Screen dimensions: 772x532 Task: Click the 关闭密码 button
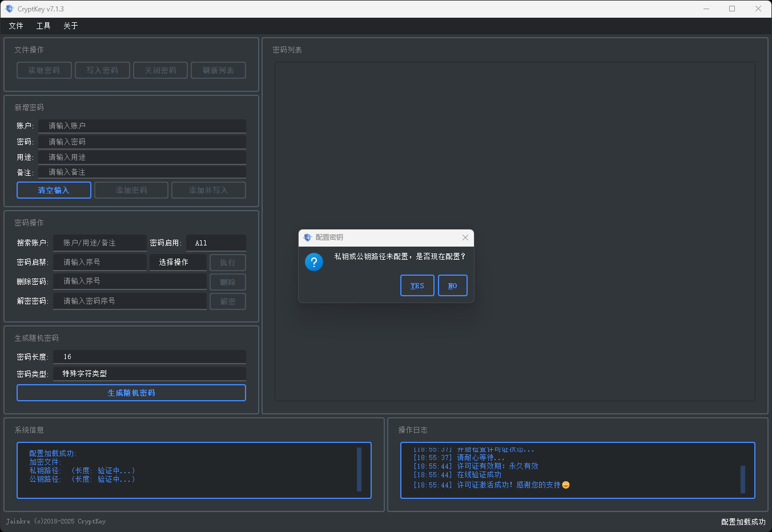(160, 70)
